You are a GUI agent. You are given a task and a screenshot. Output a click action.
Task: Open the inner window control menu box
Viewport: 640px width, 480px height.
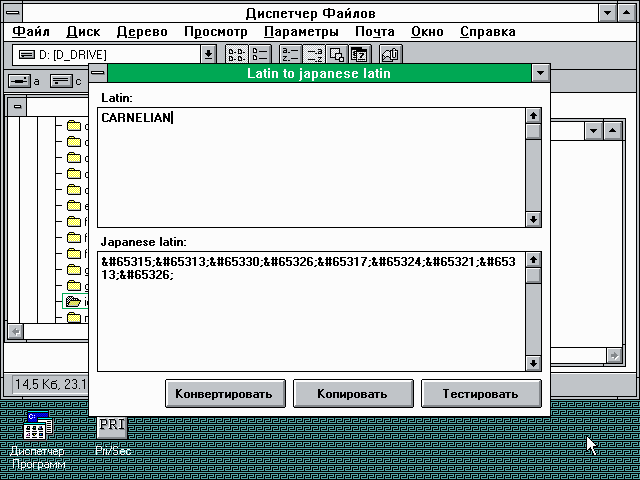click(16, 105)
